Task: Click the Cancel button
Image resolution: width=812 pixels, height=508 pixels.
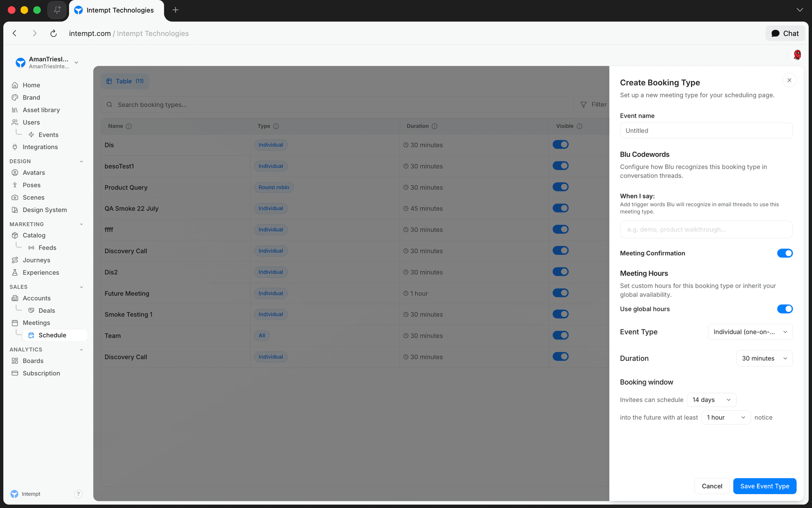Action: (712, 486)
